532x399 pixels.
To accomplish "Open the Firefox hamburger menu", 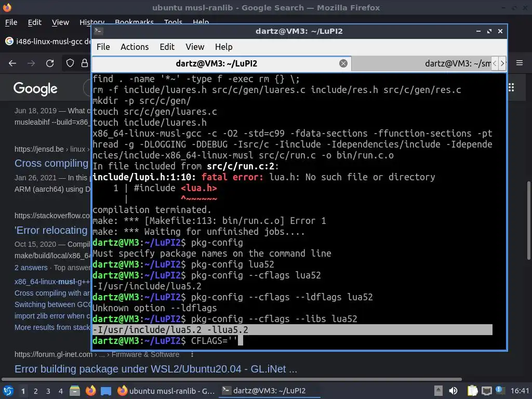I will [520, 63].
